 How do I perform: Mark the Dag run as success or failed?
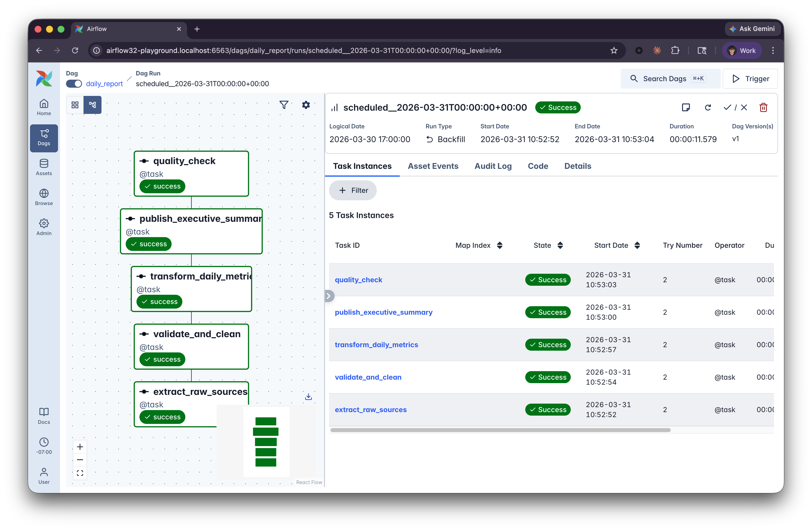[x=735, y=107]
